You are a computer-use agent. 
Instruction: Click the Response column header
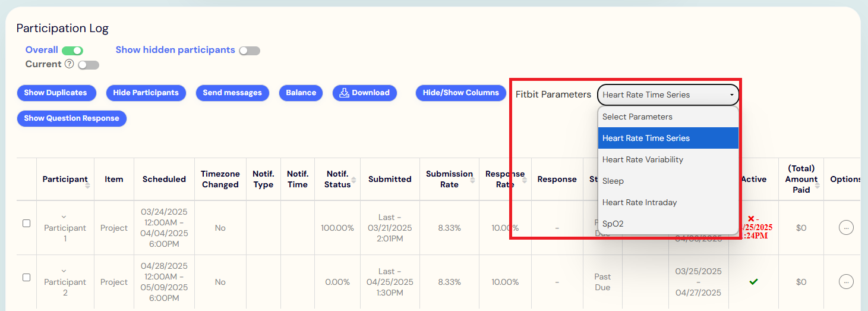557,179
